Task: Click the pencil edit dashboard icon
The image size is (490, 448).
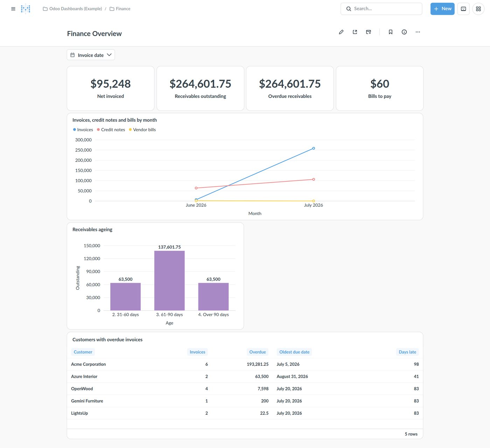Action: [341, 32]
